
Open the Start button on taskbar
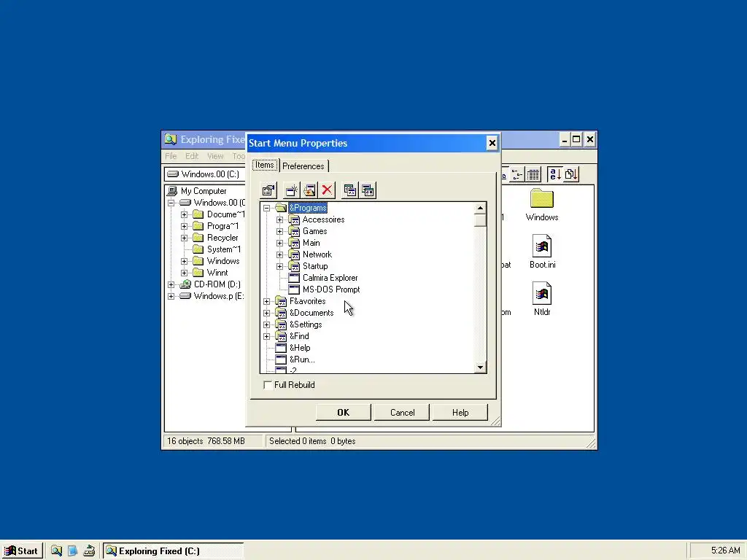(x=22, y=551)
